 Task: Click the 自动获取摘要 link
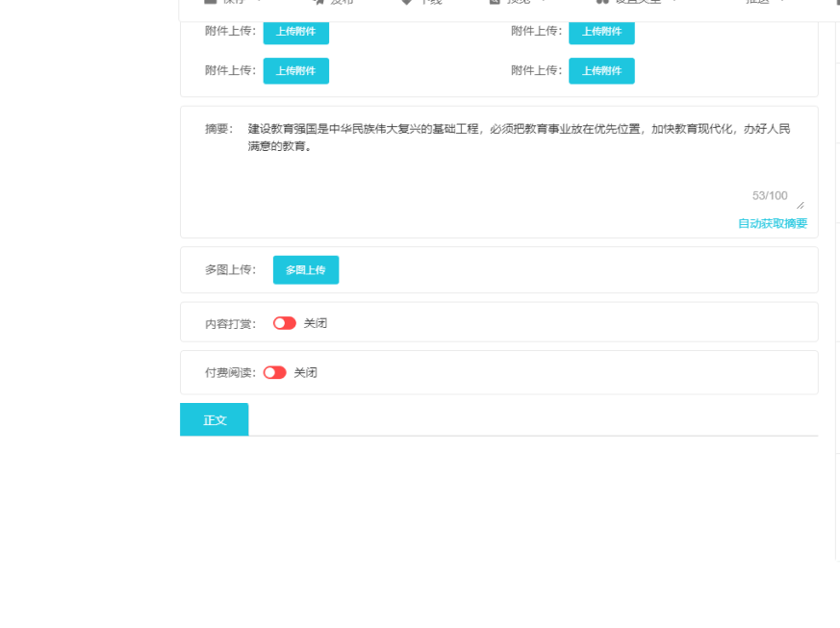(x=773, y=224)
